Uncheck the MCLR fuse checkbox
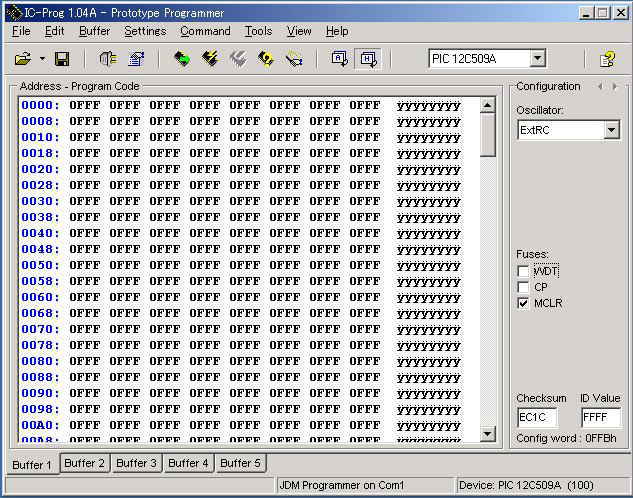The image size is (633, 498). click(523, 303)
